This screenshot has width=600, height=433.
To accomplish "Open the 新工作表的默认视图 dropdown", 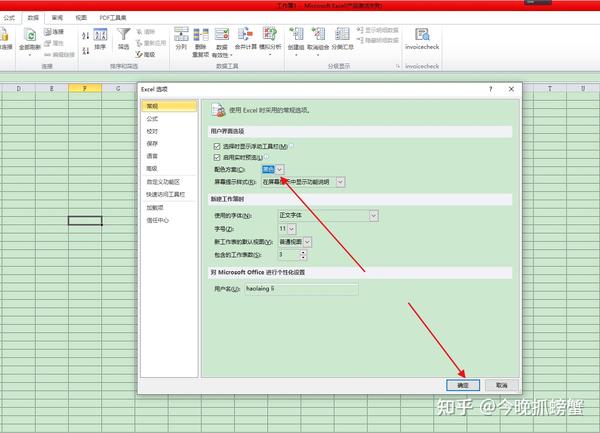I will pos(307,242).
